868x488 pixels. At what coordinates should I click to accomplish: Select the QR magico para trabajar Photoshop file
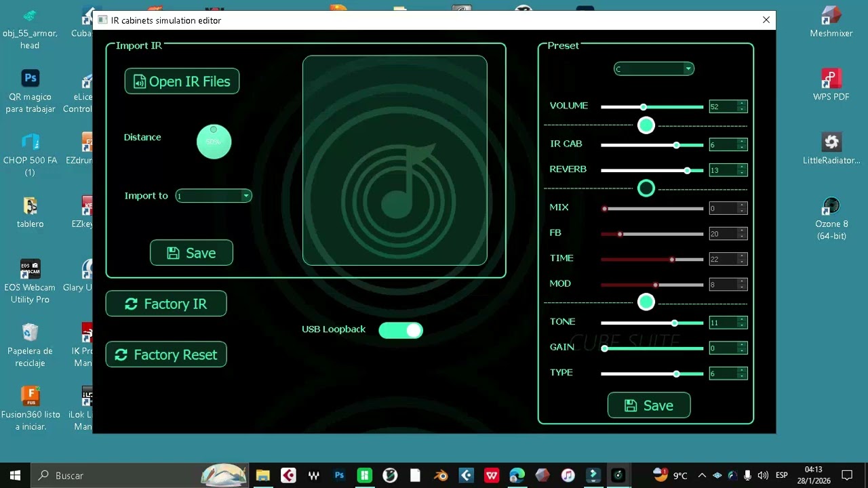pos(30,91)
